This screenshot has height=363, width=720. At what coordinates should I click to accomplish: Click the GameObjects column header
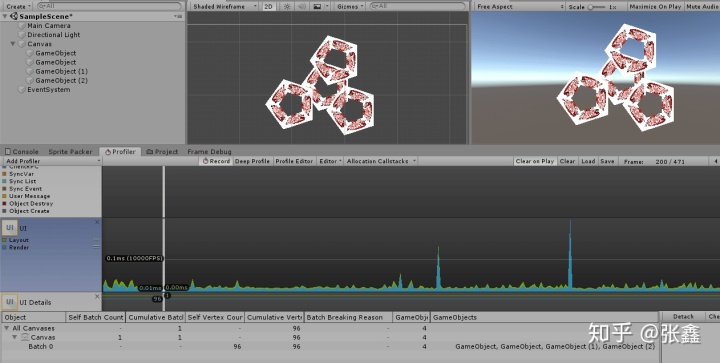point(544,317)
